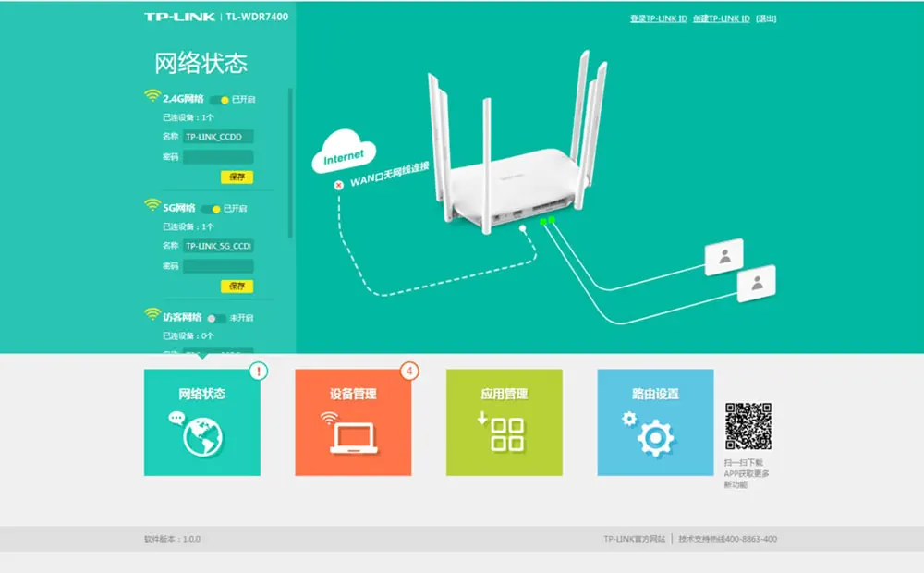Click the 5G 已连设备：1个 text
Screen dimensions: 924x573
pyautogui.click(x=188, y=226)
